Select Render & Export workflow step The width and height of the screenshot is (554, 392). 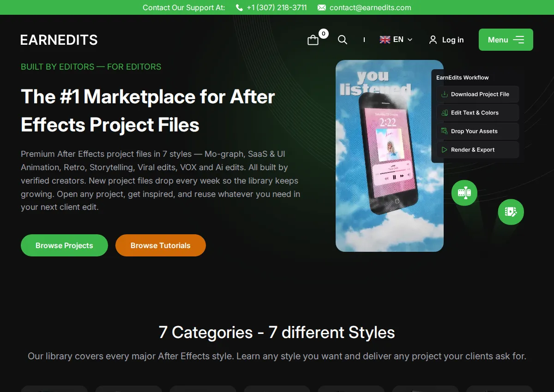[x=478, y=149]
